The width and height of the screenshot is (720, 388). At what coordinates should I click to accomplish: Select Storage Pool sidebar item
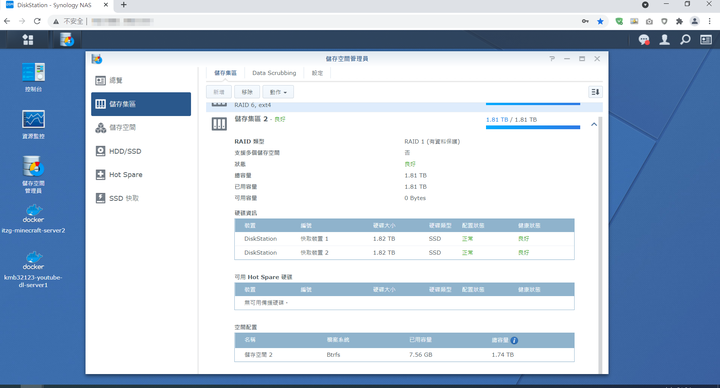[141, 104]
